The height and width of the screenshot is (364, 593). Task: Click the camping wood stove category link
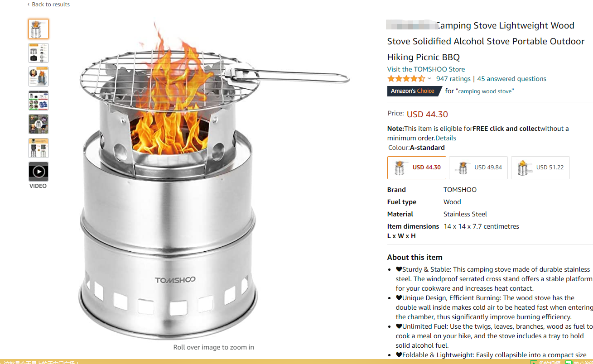485,91
